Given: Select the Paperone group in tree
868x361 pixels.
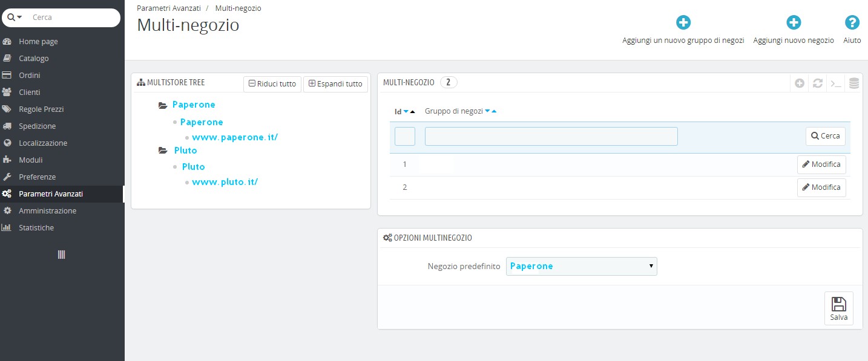Looking at the screenshot, I should [194, 105].
